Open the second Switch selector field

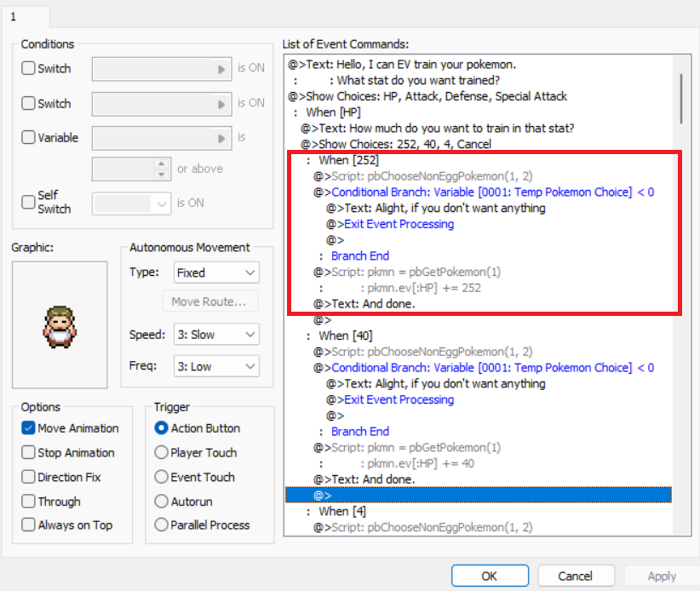tap(162, 104)
